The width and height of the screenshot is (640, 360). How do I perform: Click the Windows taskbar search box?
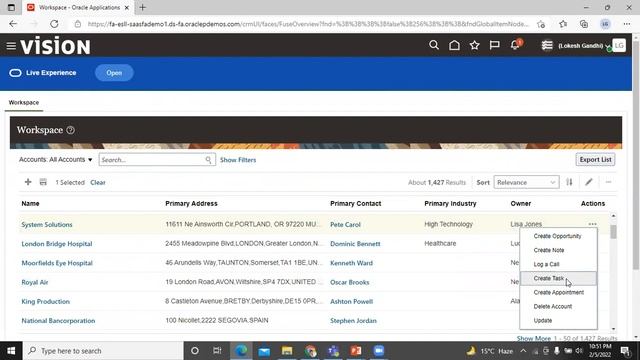103,351
